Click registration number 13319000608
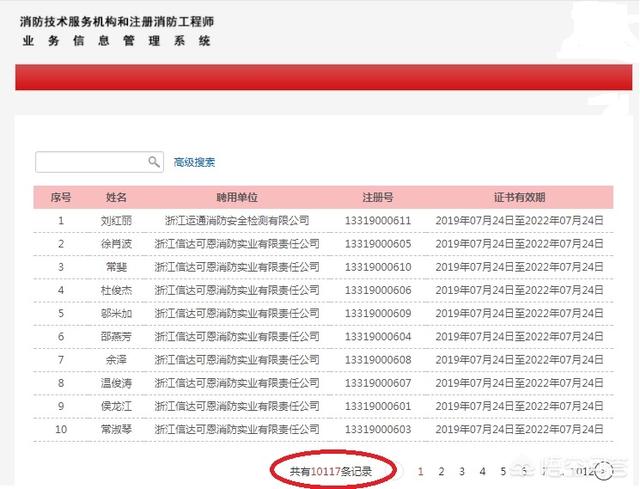Viewport: 640px width, 489px height. (x=378, y=360)
